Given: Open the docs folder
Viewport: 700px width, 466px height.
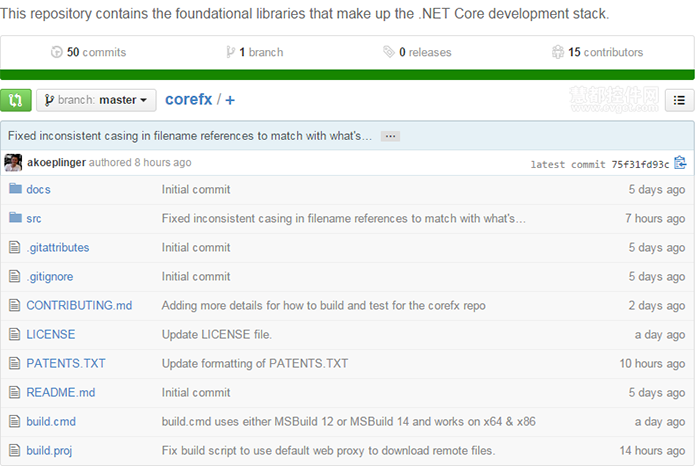Looking at the screenshot, I should tap(38, 190).
